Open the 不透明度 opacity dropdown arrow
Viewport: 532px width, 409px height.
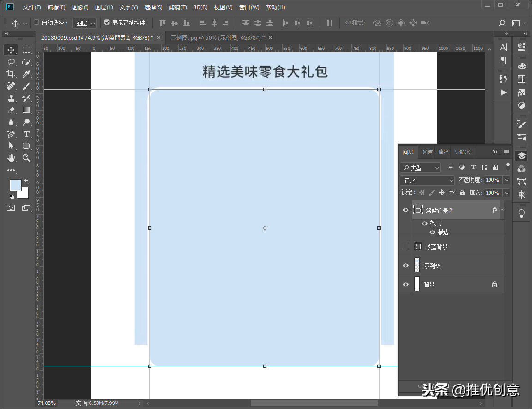point(507,180)
